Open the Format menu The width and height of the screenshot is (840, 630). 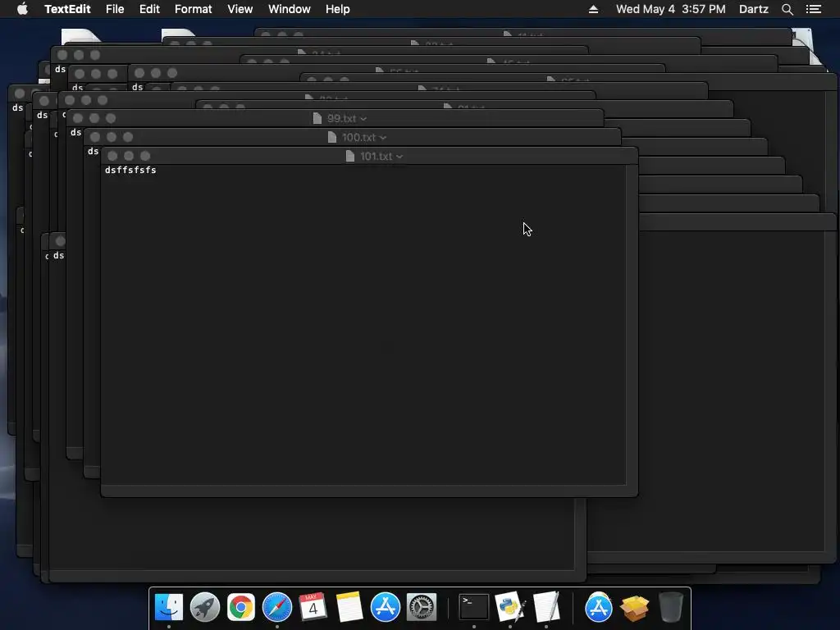pyautogui.click(x=194, y=9)
